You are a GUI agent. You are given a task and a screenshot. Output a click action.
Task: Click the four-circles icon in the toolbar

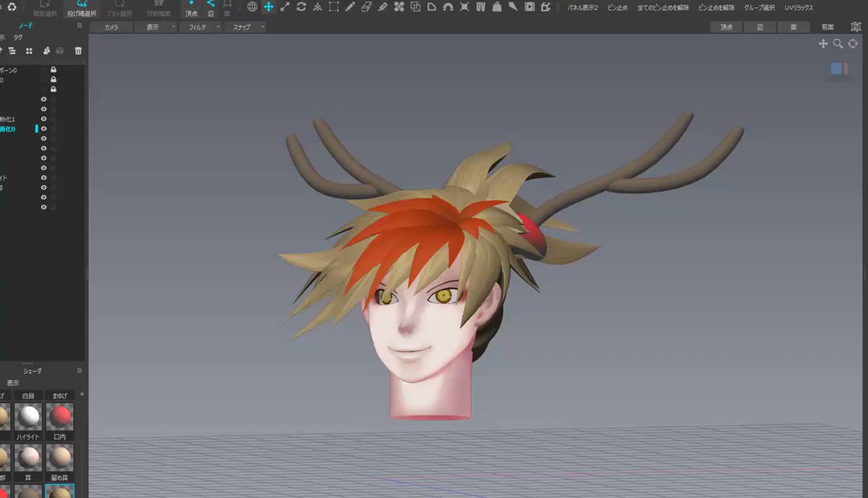pyautogui.click(x=399, y=7)
